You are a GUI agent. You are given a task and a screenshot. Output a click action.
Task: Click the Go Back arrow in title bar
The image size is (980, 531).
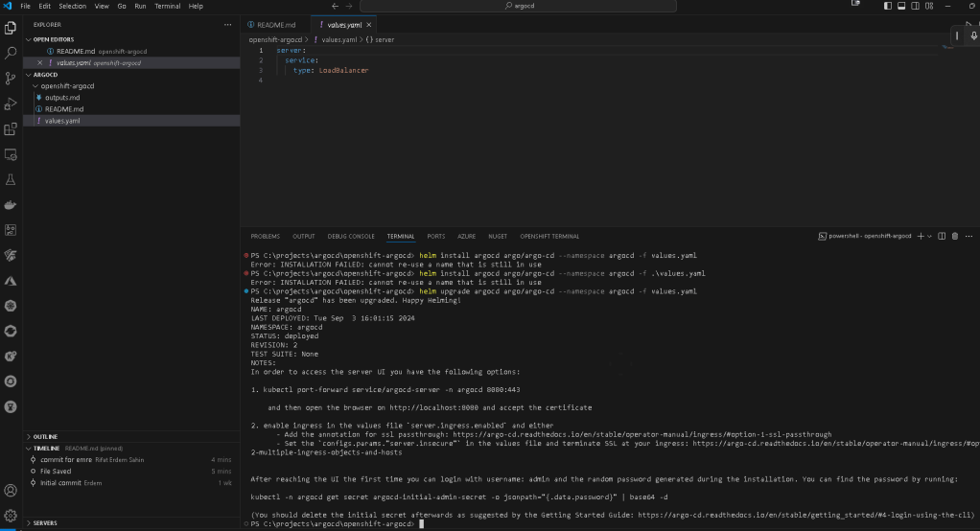[x=335, y=7]
